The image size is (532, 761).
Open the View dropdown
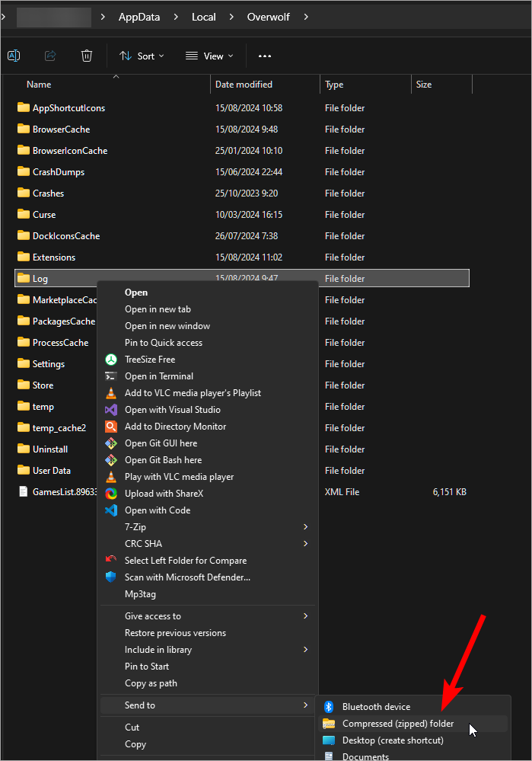click(209, 56)
